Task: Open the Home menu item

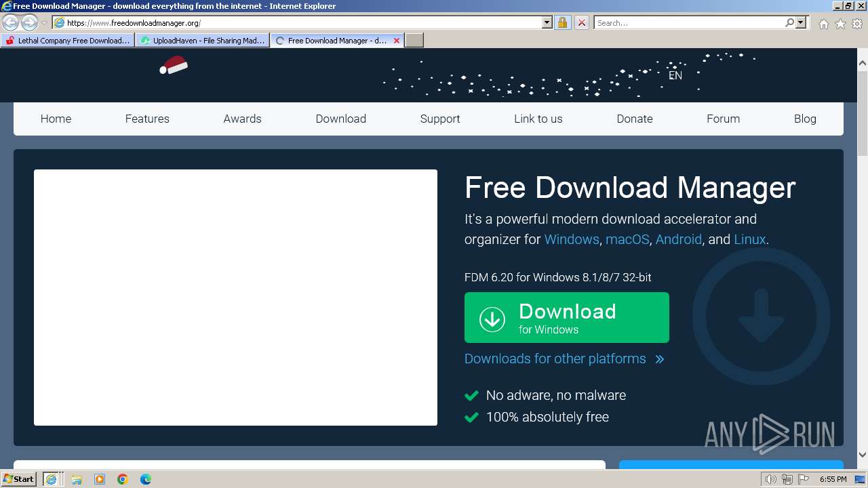Action: pos(56,119)
